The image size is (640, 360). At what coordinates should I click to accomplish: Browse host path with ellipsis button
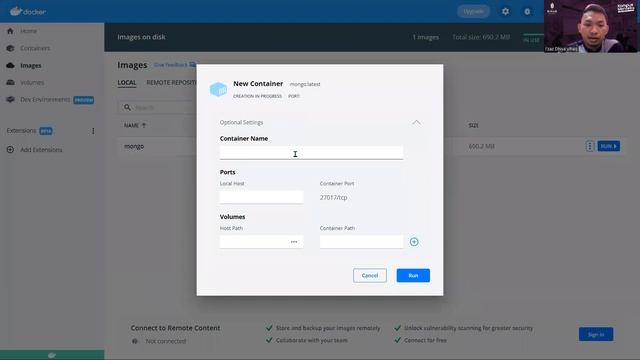point(294,242)
